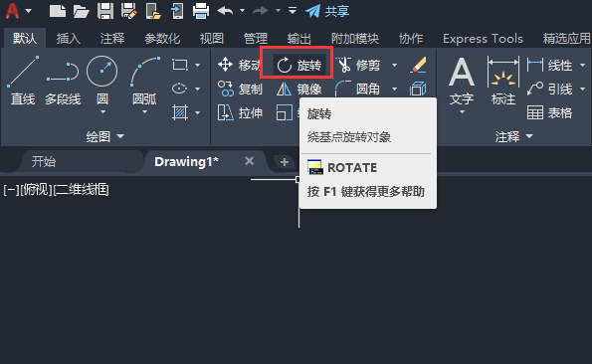Open the redo history dropdown arrow
This screenshot has height=364, width=592.
[278, 11]
